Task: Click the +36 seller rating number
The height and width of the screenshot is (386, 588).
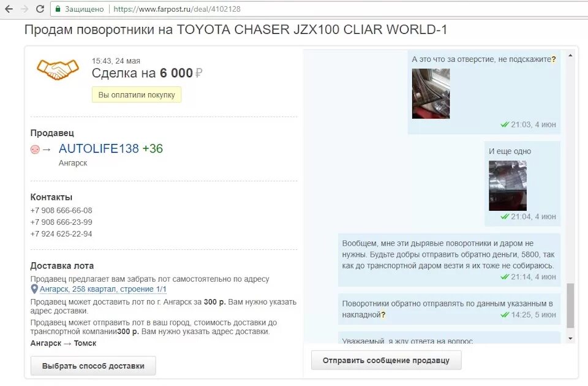Action: [x=153, y=148]
